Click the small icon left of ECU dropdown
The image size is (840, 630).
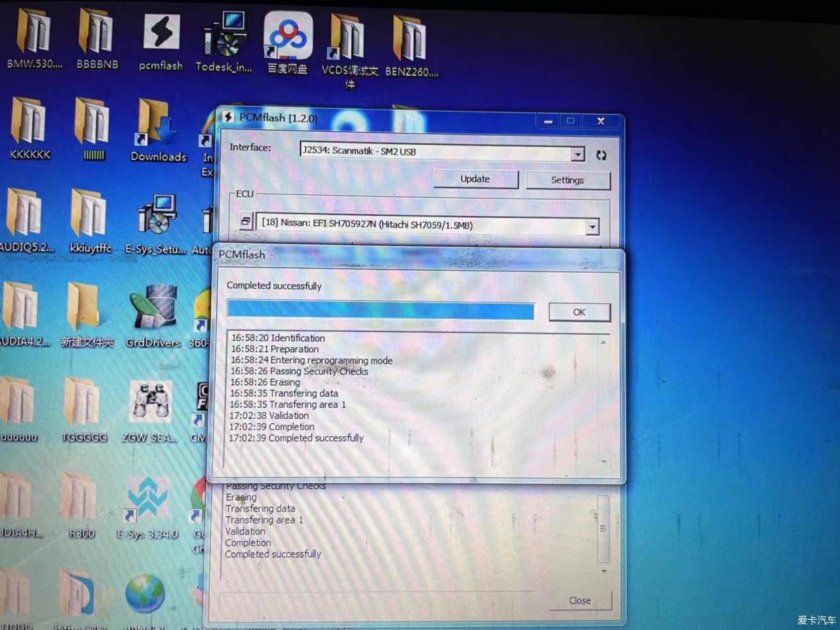246,222
